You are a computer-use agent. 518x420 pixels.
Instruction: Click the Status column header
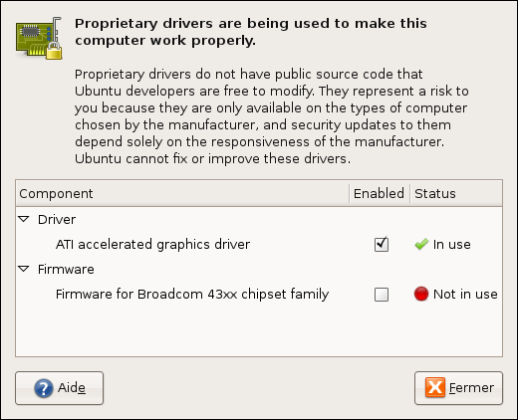point(456,193)
